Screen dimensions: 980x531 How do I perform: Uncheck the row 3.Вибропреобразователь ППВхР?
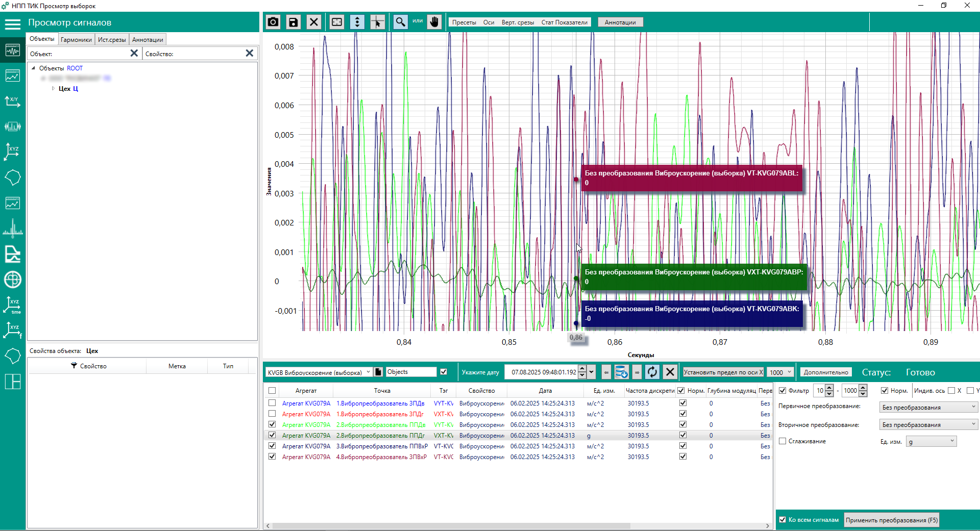(272, 446)
